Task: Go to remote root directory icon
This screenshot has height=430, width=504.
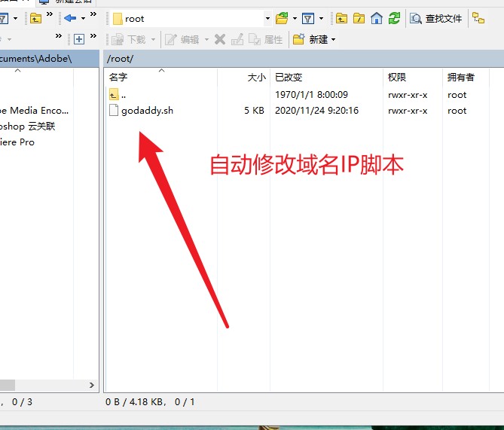Action: [359, 18]
